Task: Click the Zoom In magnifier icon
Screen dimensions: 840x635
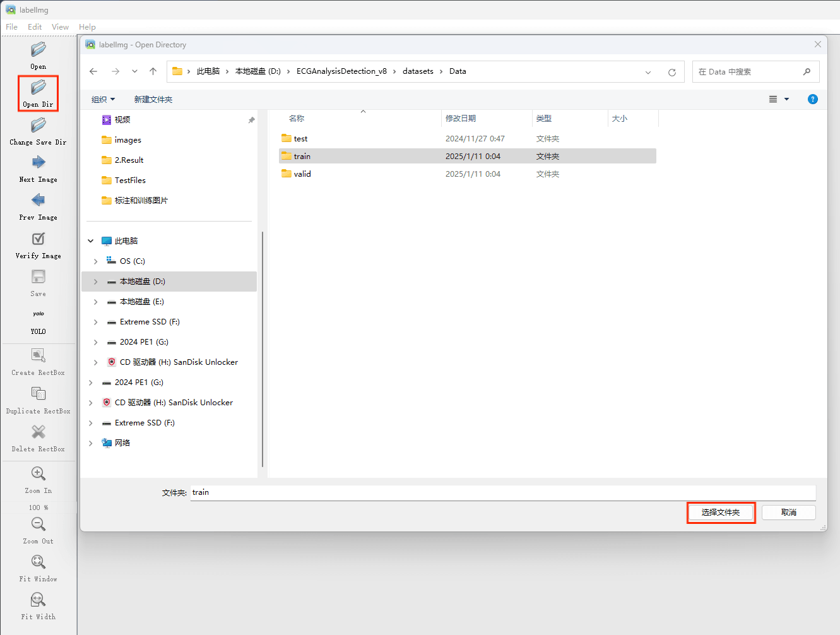Action: click(38, 474)
